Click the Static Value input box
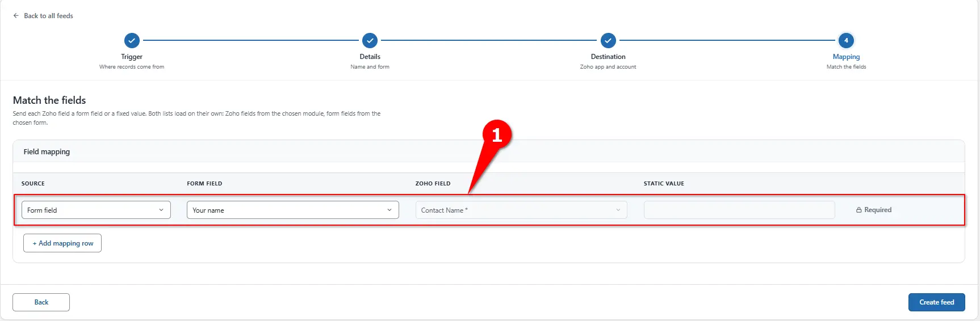The width and height of the screenshot is (980, 321). click(739, 210)
